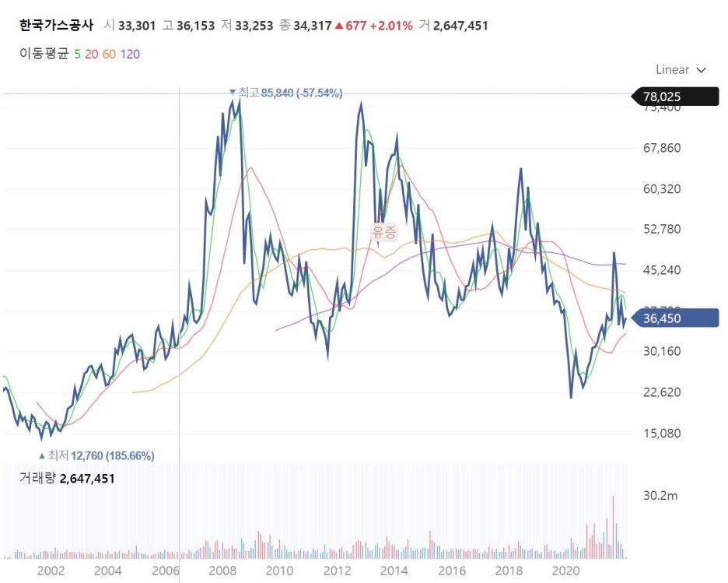Click the 2002 label on time axis
The width and height of the screenshot is (728, 583).
click(51, 571)
